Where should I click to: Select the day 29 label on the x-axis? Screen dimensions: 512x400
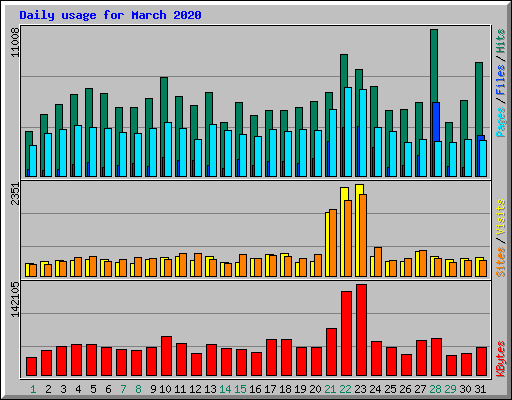pos(450,389)
